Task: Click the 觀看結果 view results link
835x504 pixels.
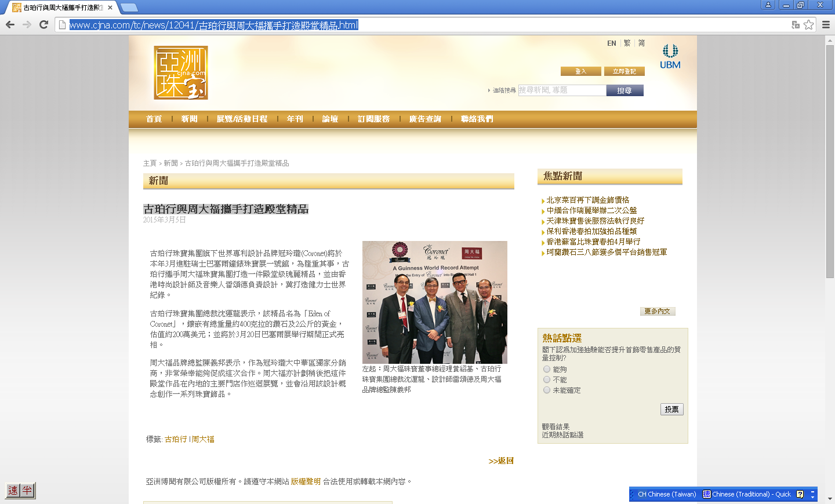Action: 556,426
